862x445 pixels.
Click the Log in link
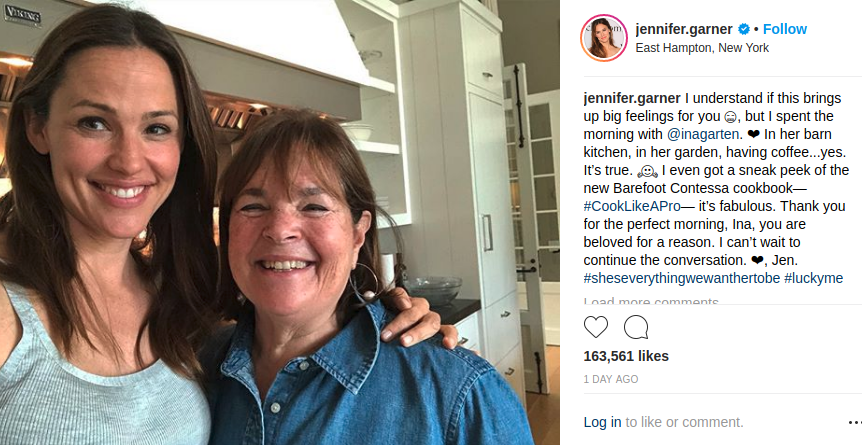click(602, 422)
